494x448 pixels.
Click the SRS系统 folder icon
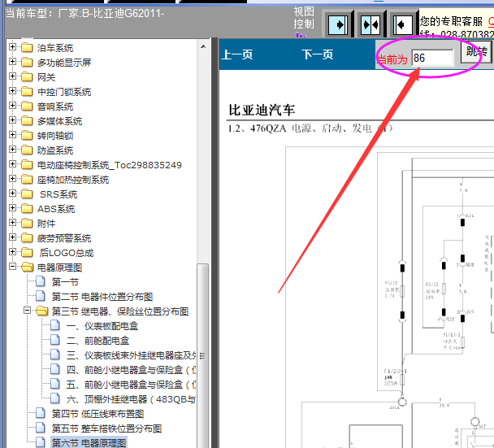pos(27,194)
